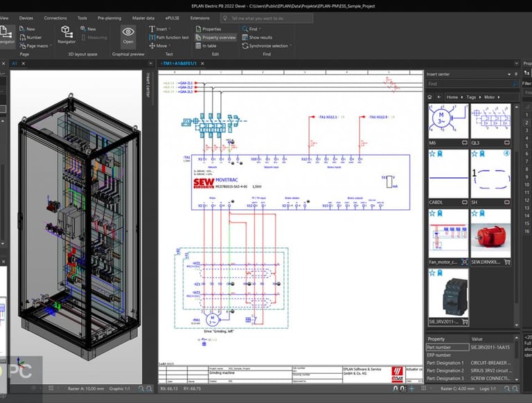This screenshot has width=532, height=403.
Task: Open the 3D layout space Navigator
Action: [67, 35]
